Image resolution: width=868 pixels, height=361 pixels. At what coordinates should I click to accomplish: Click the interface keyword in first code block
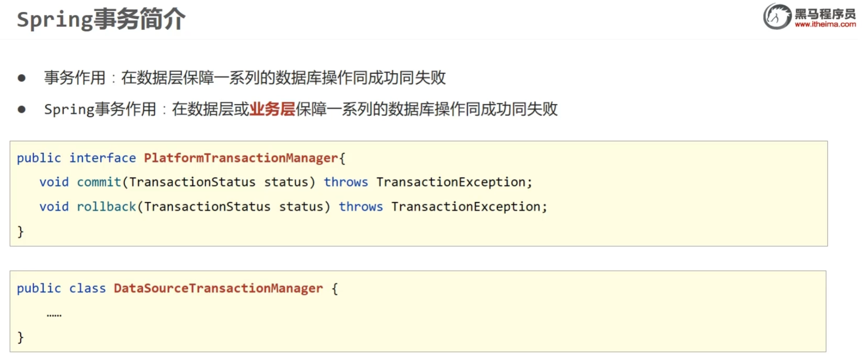click(x=103, y=158)
